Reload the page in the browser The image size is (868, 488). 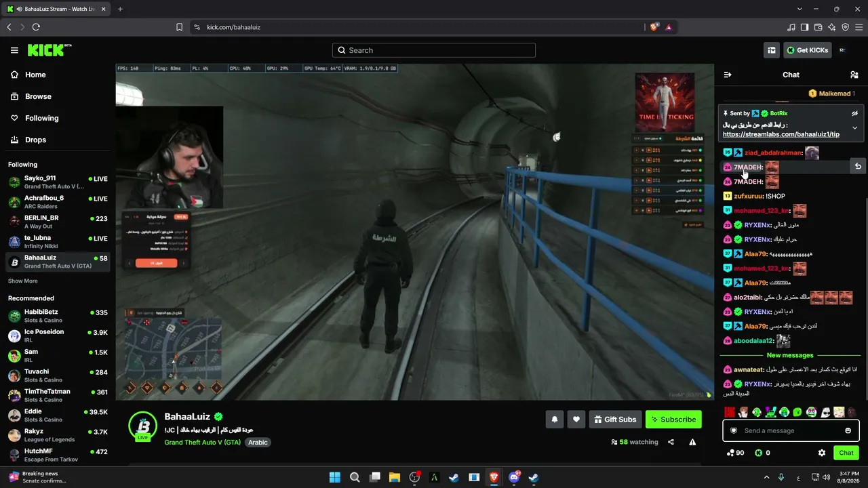[36, 27]
